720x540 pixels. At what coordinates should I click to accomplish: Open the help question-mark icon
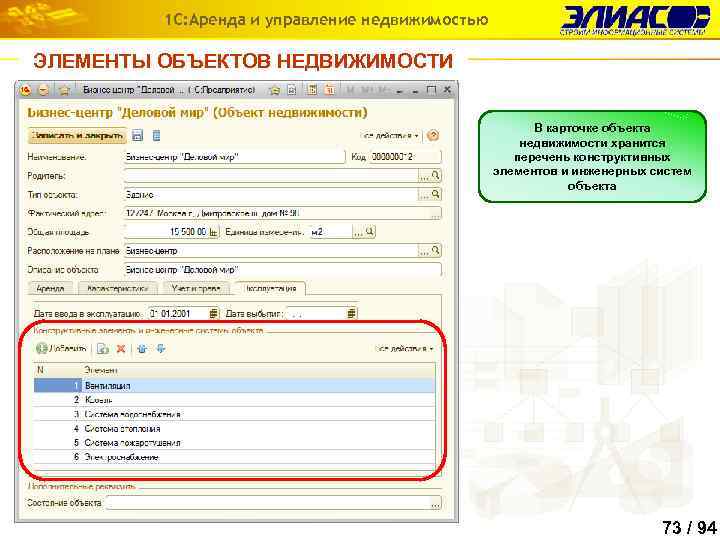click(x=433, y=135)
